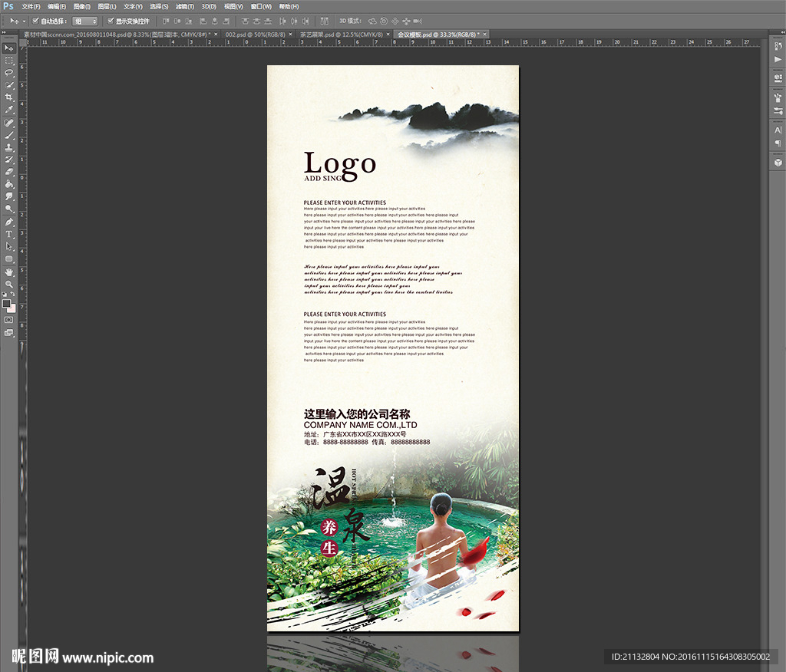The width and height of the screenshot is (786, 672).
Task: Open the Brush Presets panel
Action: pos(778,110)
